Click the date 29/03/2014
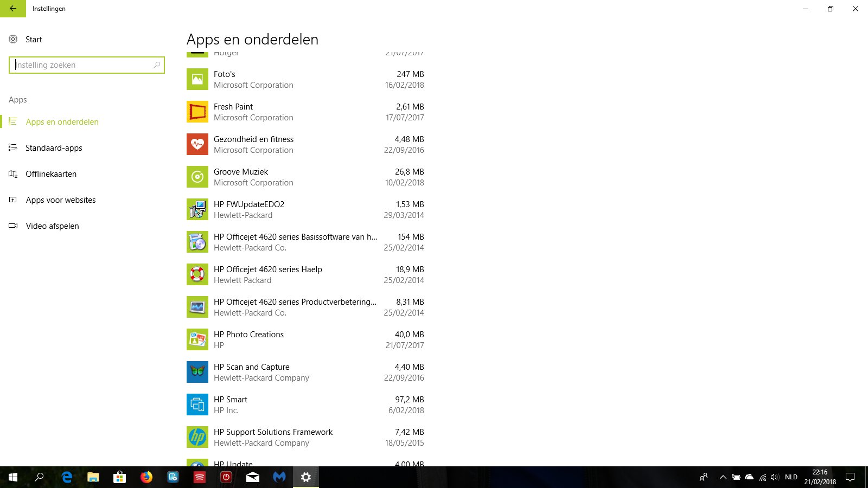This screenshot has width=868, height=488. (404, 215)
